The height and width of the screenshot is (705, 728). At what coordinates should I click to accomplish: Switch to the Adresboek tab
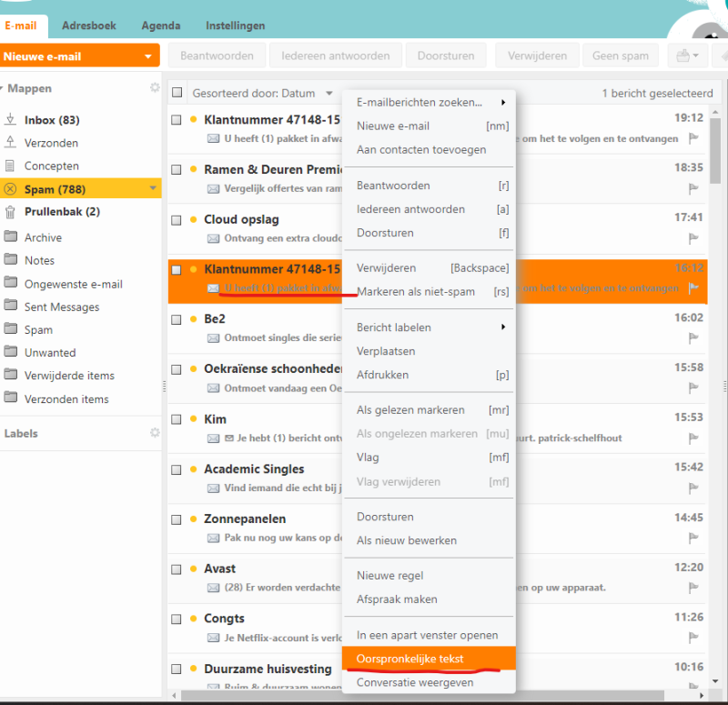[x=89, y=25]
